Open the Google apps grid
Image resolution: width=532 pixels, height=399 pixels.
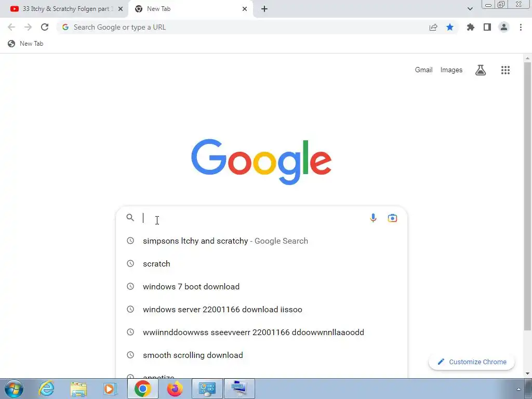tap(506, 70)
